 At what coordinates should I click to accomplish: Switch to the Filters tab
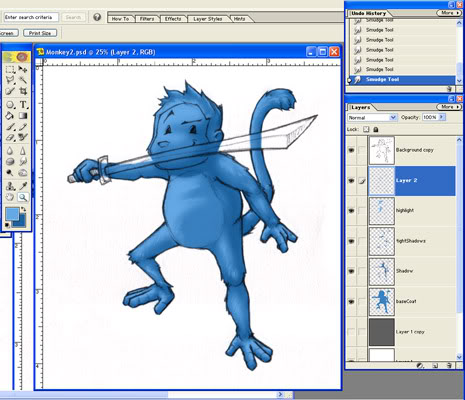(147, 19)
